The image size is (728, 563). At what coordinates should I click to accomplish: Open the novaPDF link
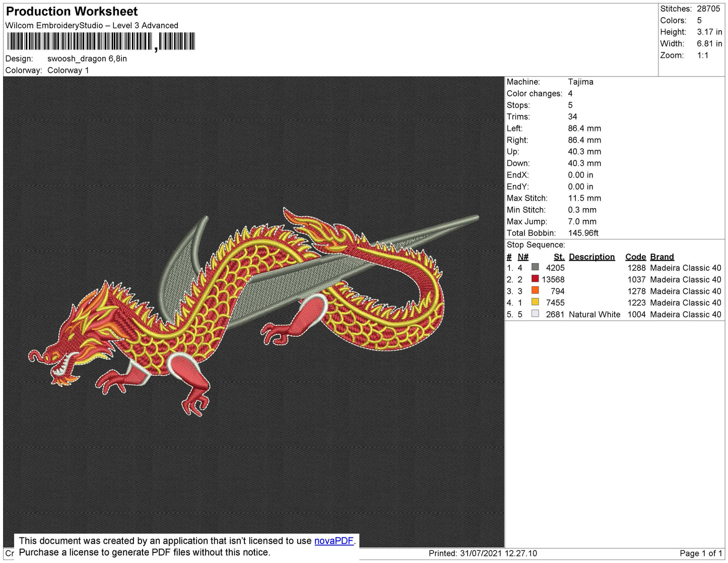click(x=334, y=541)
